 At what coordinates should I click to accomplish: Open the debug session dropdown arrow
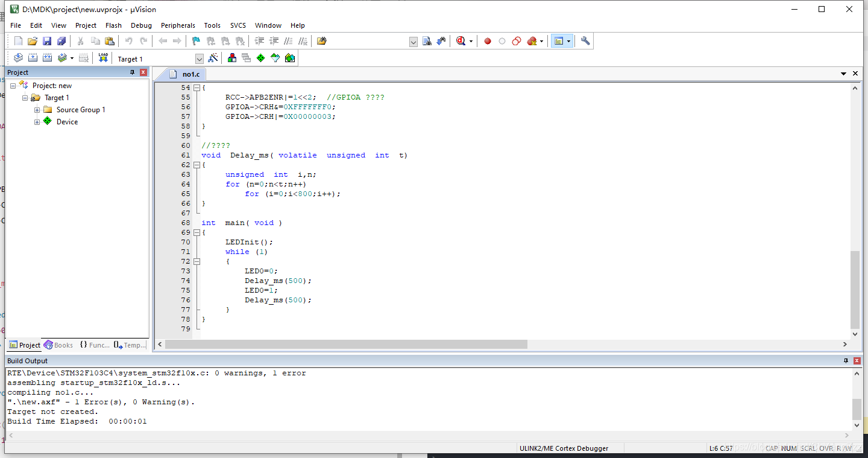(471, 42)
